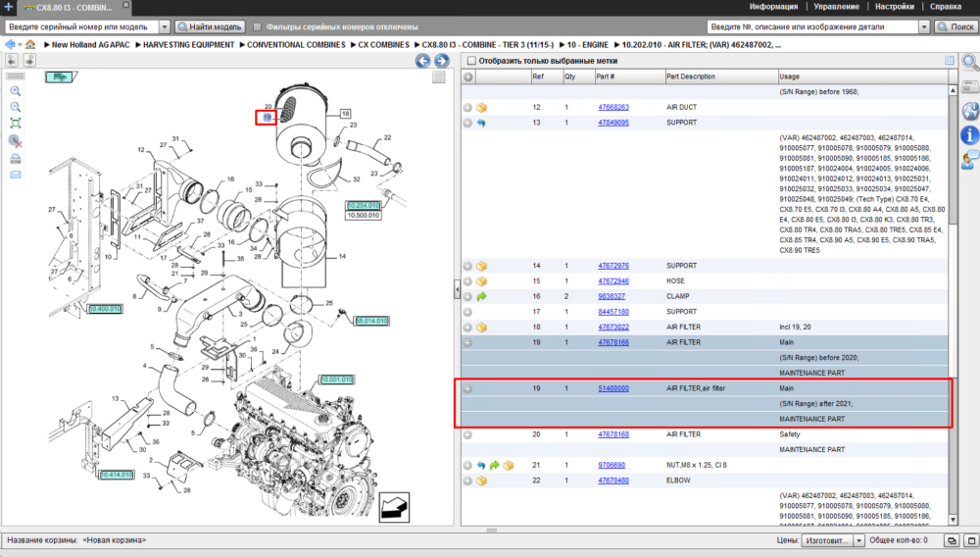Open the back-history dropdown arrow in breadcrumb
The image size is (980, 557).
pos(20,45)
